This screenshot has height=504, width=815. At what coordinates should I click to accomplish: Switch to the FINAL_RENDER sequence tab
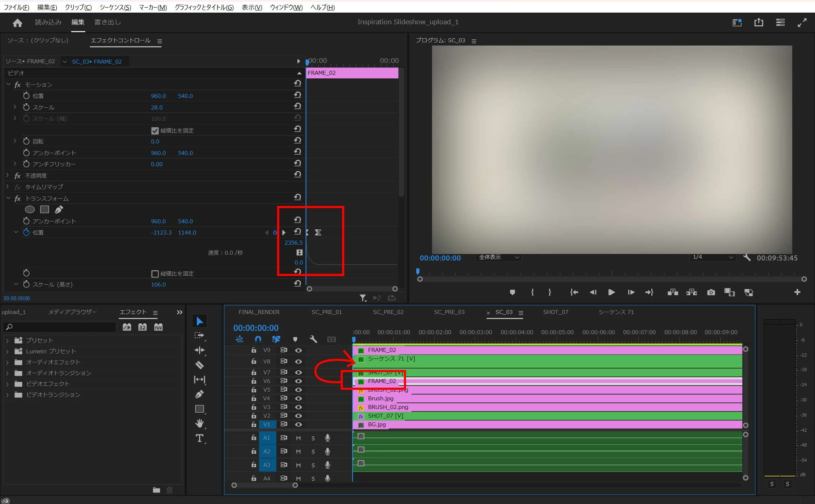click(259, 312)
